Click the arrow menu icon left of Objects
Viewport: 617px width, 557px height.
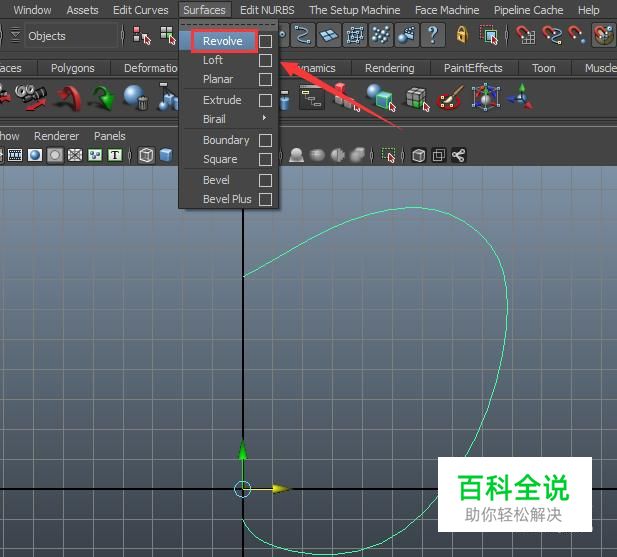tap(15, 35)
